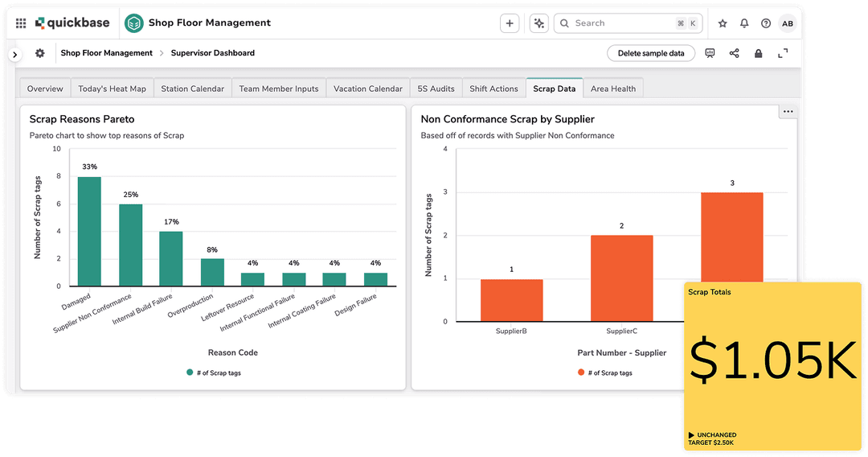Open app settings gear icon
Viewport: 868px width, 457px height.
[40, 53]
